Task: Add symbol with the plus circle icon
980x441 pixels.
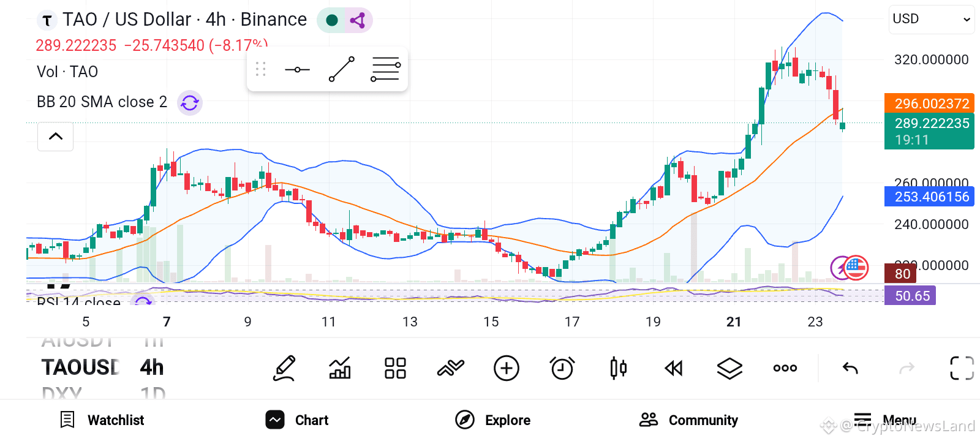Action: (x=507, y=368)
